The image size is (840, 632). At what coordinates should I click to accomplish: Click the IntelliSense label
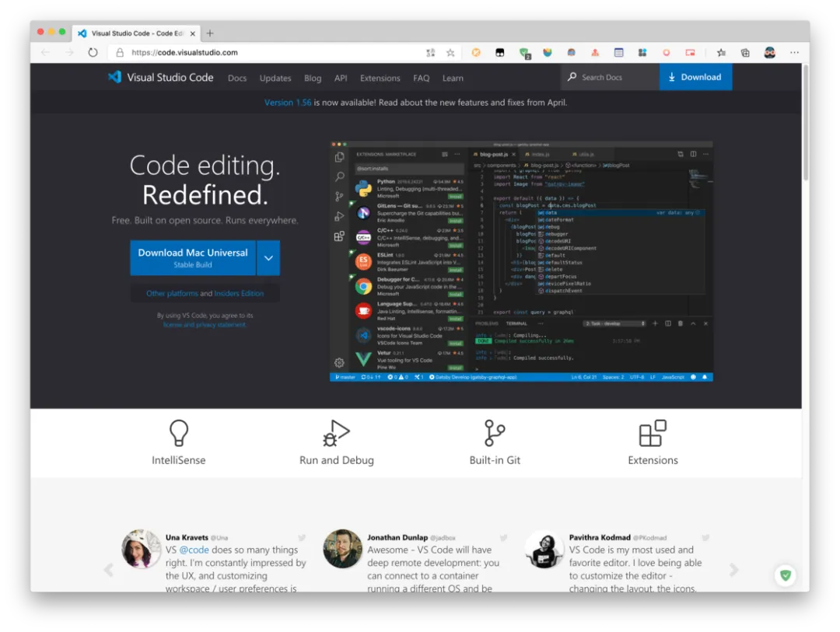179,460
